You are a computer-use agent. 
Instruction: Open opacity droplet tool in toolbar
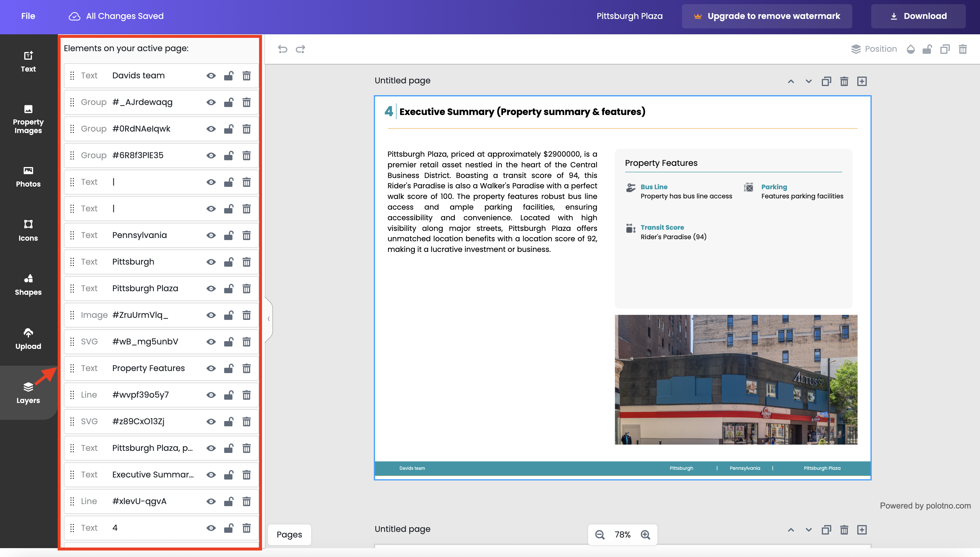point(911,49)
